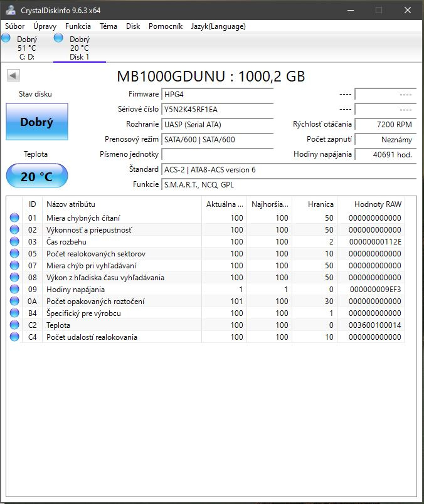This screenshot has height=504, width=424.
Task: Open the Téma menu
Action: (109, 26)
